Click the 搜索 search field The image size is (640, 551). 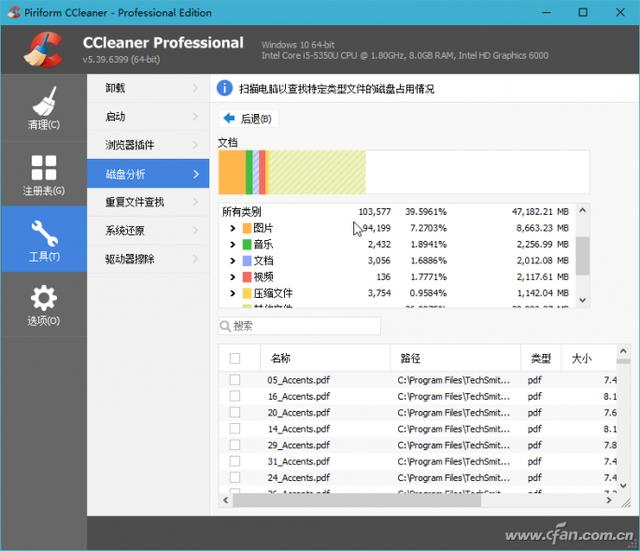point(300,326)
